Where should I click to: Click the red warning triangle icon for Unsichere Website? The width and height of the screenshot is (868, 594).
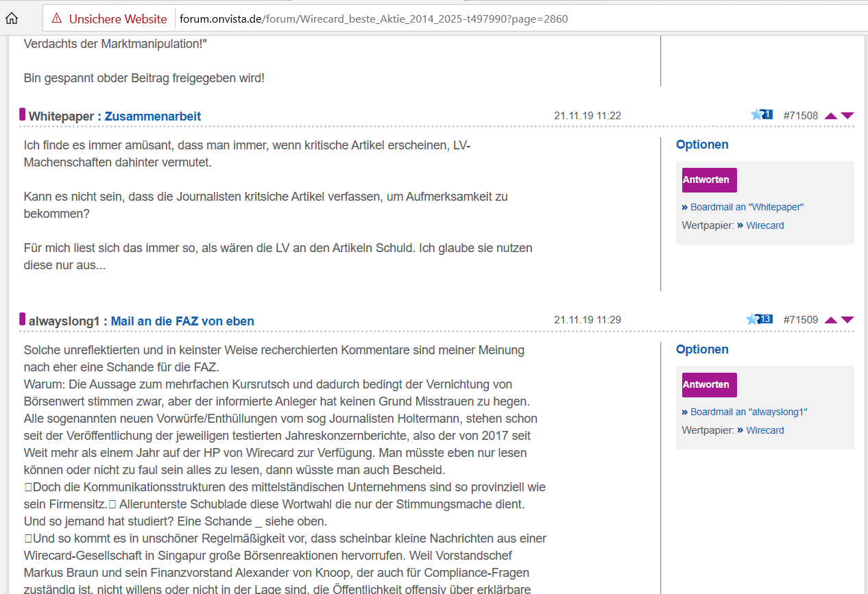coord(56,18)
